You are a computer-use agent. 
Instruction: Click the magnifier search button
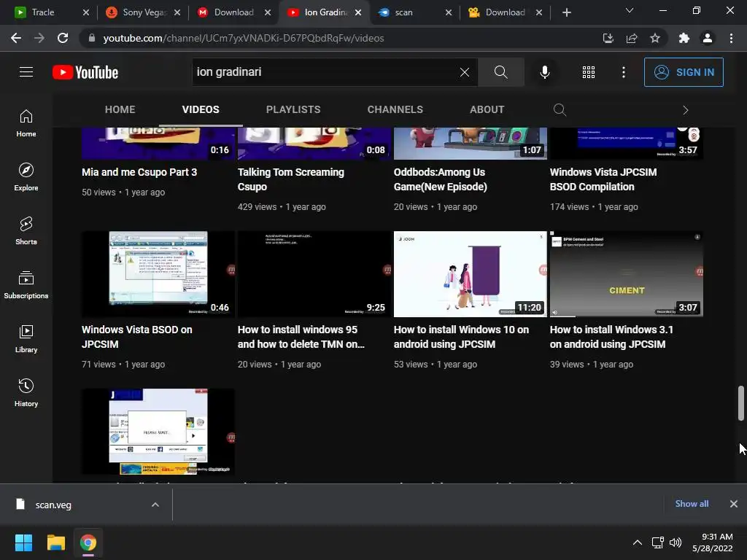[500, 72]
